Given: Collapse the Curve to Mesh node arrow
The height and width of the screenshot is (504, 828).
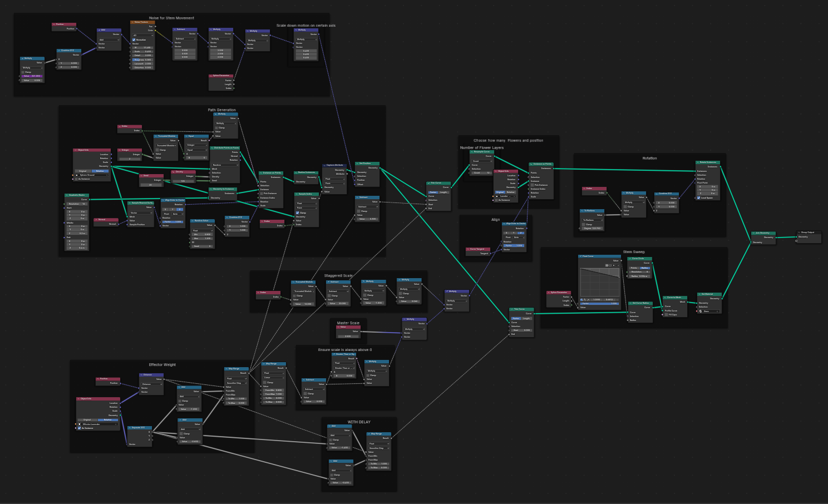Looking at the screenshot, I should [665, 298].
